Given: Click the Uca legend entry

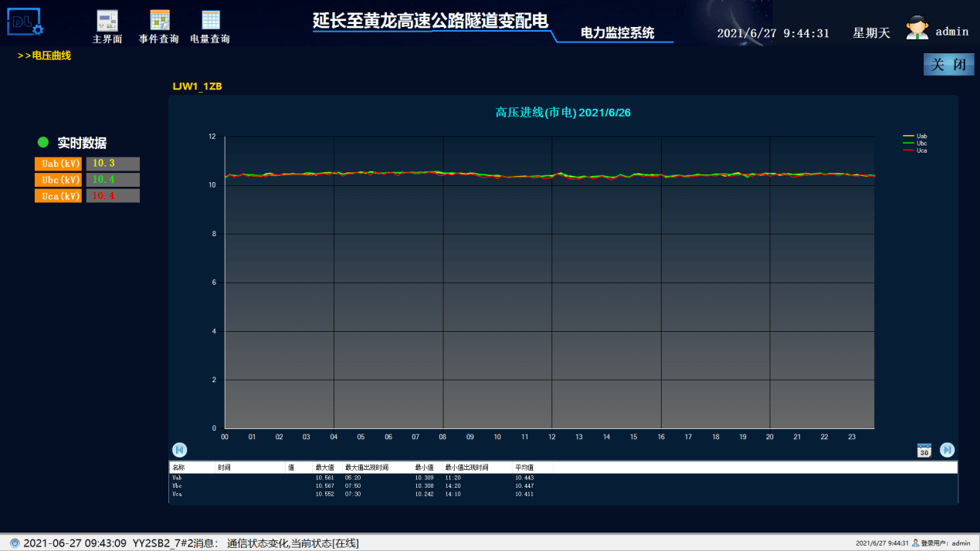Looking at the screenshot, I should [x=915, y=150].
